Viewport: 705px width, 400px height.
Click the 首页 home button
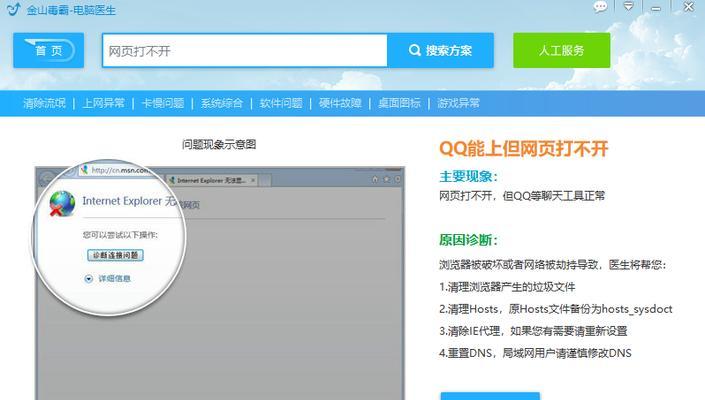click(49, 50)
